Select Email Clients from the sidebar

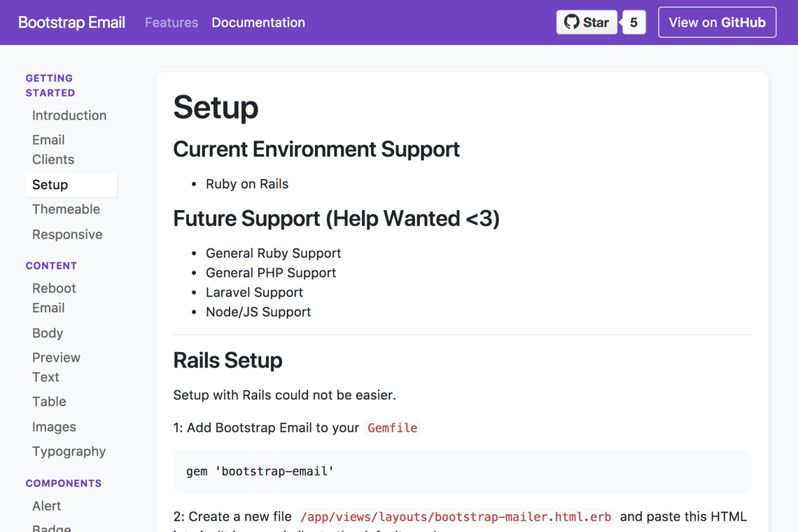point(52,149)
